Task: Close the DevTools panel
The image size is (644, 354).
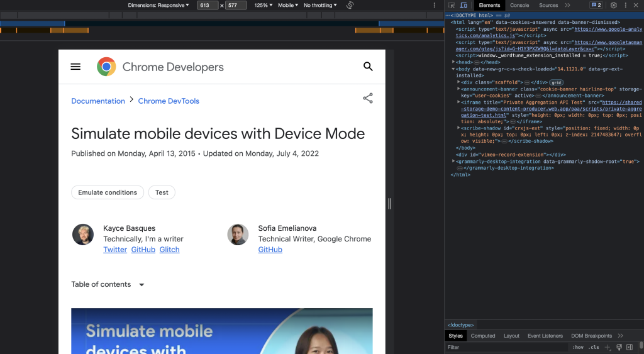Action: click(x=636, y=5)
